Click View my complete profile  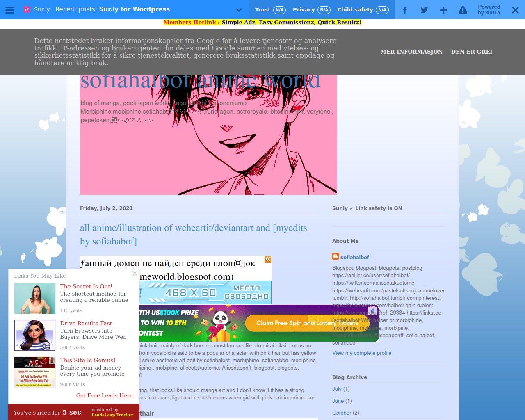[362, 353]
